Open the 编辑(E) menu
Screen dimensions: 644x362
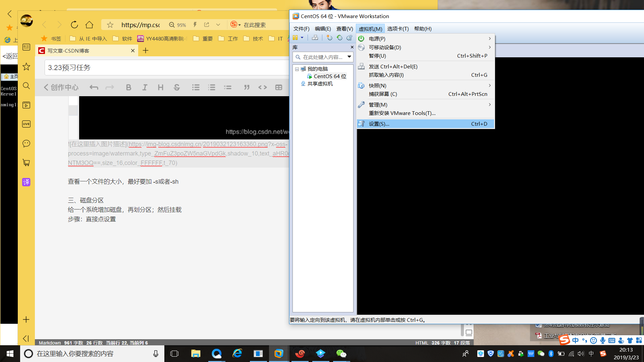323,29
